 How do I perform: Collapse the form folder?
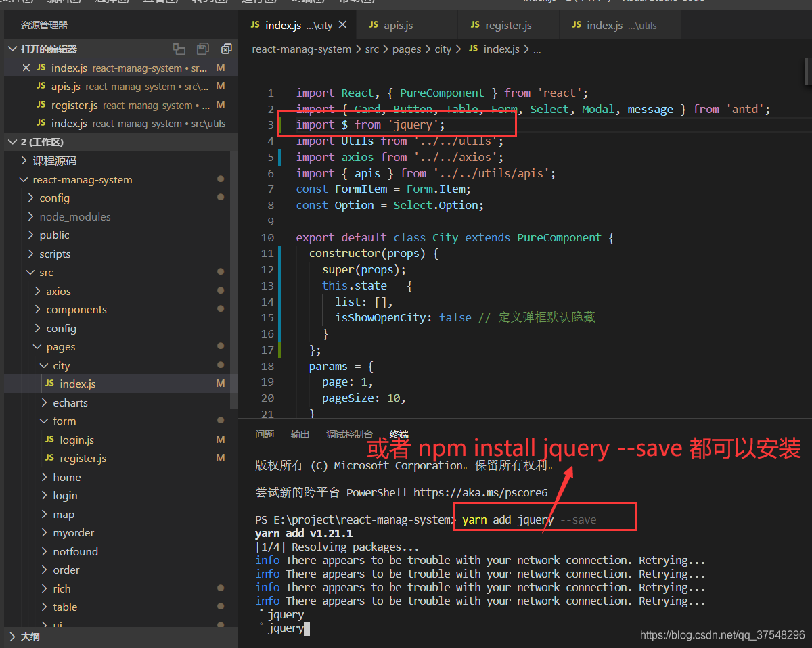45,421
